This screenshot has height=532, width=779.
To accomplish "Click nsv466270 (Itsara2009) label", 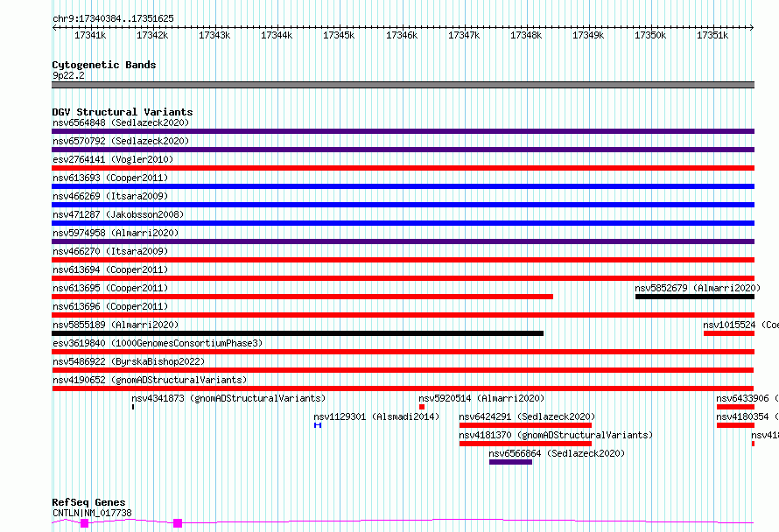I will pos(110,251).
